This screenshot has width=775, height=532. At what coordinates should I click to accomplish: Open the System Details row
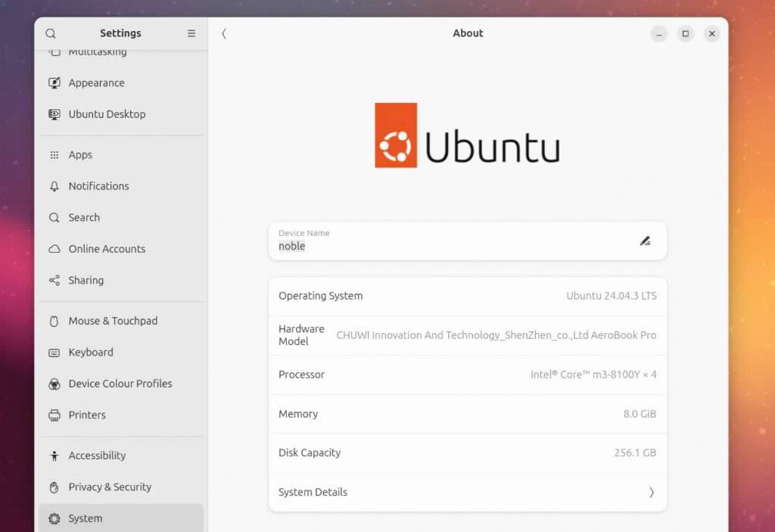[x=467, y=492]
